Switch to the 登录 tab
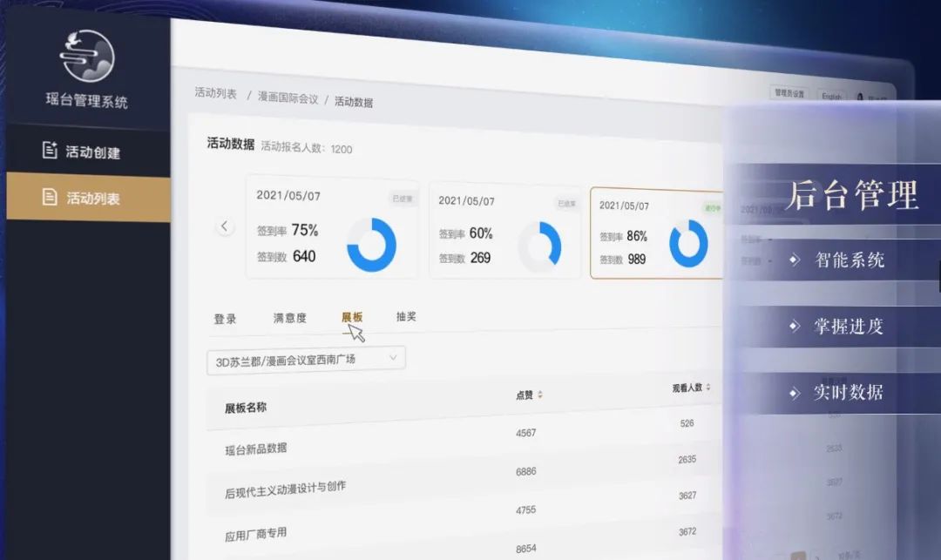 pos(225,319)
